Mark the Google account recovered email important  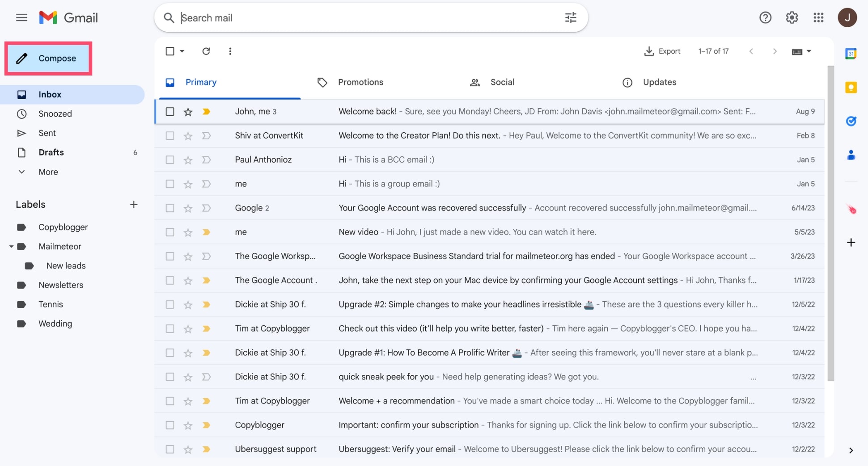[206, 208]
